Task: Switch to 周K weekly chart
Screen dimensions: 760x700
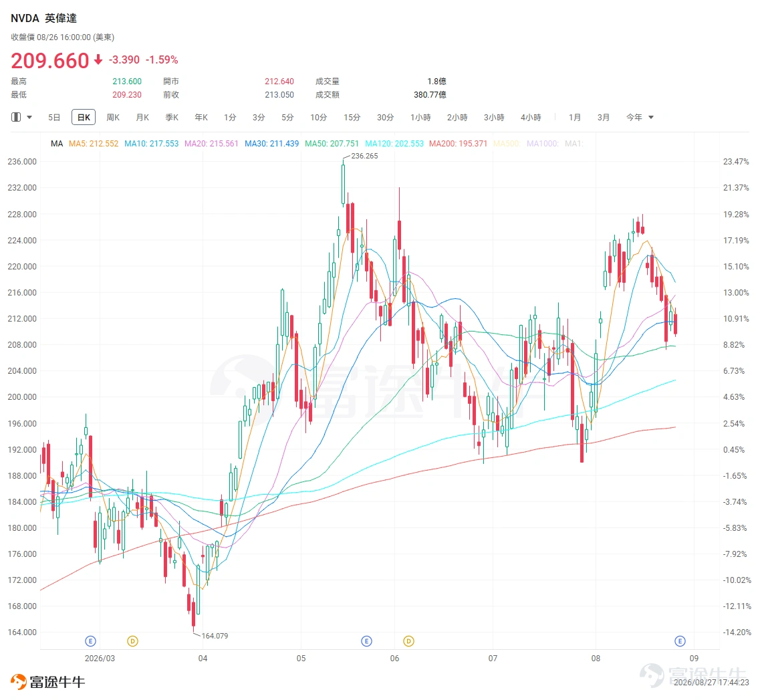Action: pos(113,117)
